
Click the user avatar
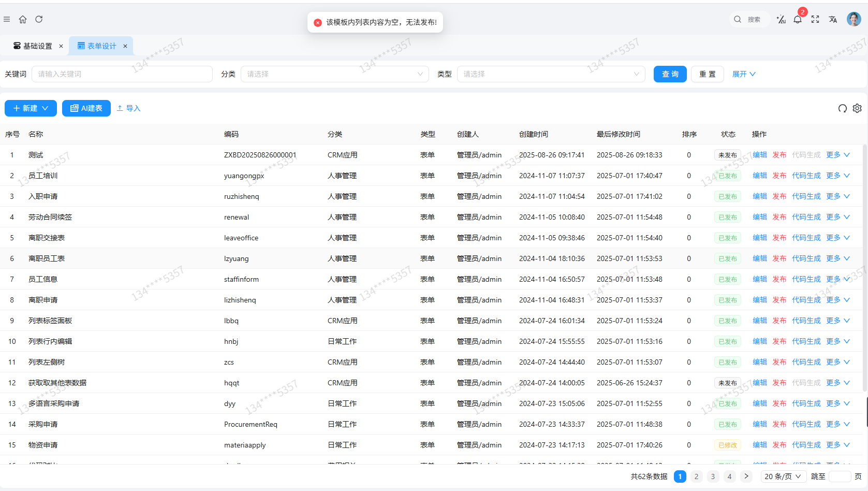point(854,19)
